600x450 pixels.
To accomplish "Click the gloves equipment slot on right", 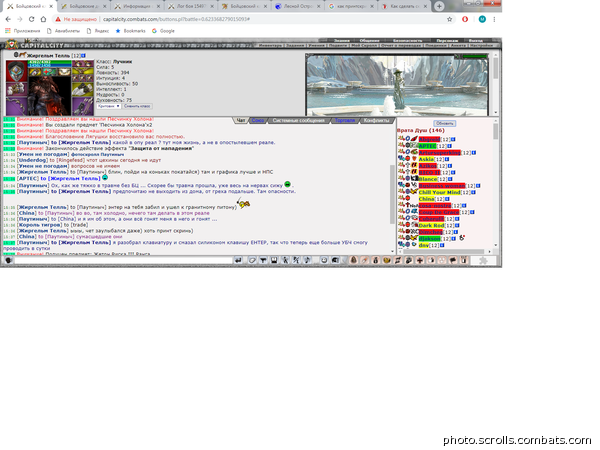I will [x=83, y=90].
